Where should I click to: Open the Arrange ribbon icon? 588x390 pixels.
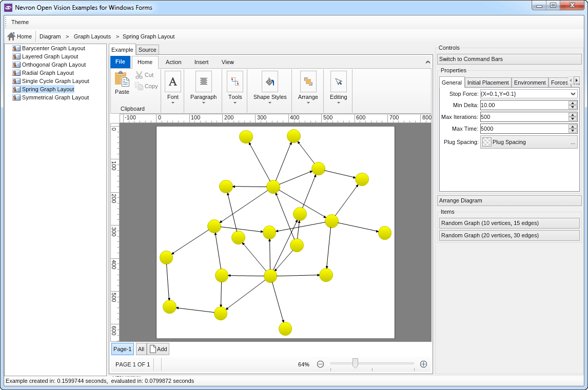[x=308, y=81]
